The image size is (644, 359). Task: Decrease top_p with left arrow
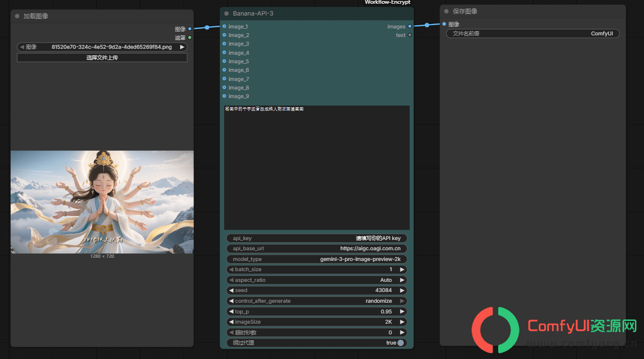click(231, 311)
